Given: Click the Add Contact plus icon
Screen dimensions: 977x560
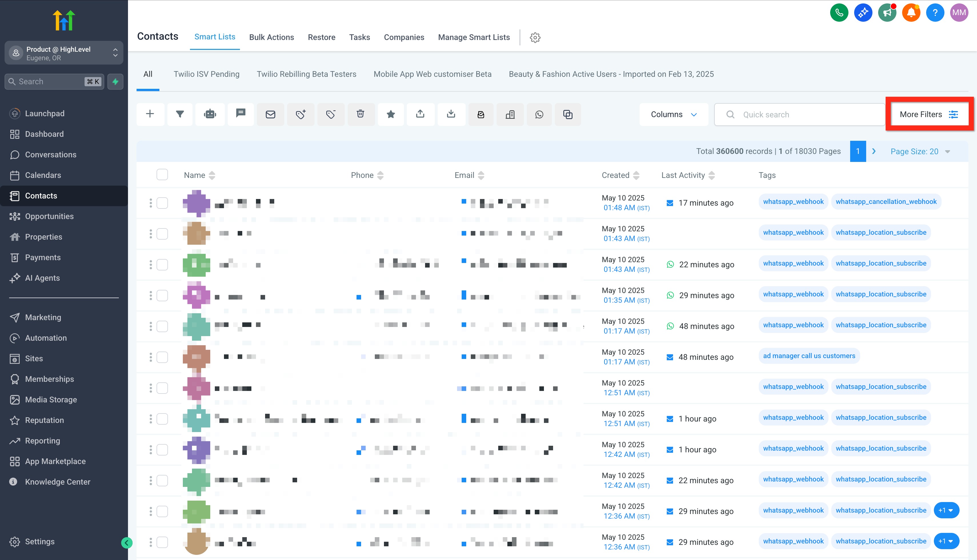Looking at the screenshot, I should [150, 114].
